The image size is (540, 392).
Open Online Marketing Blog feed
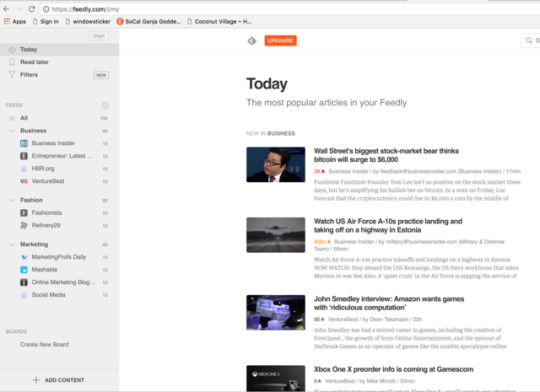click(x=63, y=282)
